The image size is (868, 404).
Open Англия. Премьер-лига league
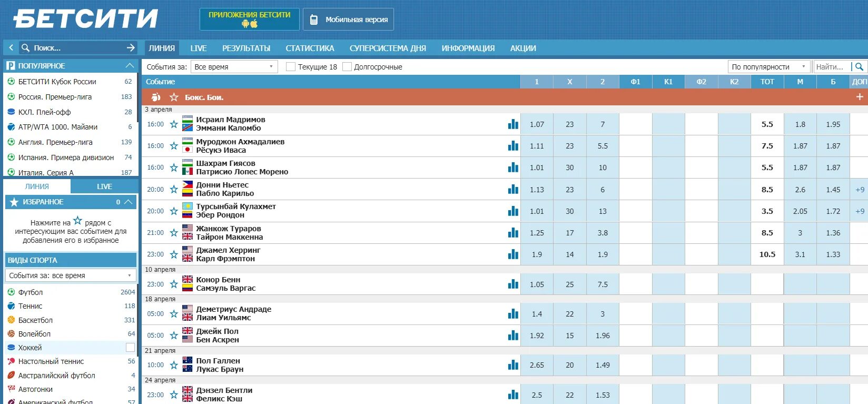pos(55,142)
